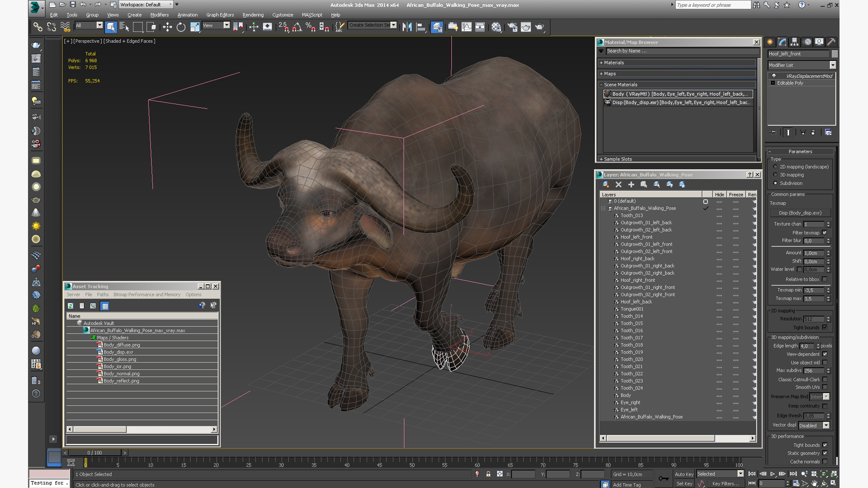Enable the Water level checkbox
Image resolution: width=868 pixels, height=488 pixels.
[x=799, y=269]
